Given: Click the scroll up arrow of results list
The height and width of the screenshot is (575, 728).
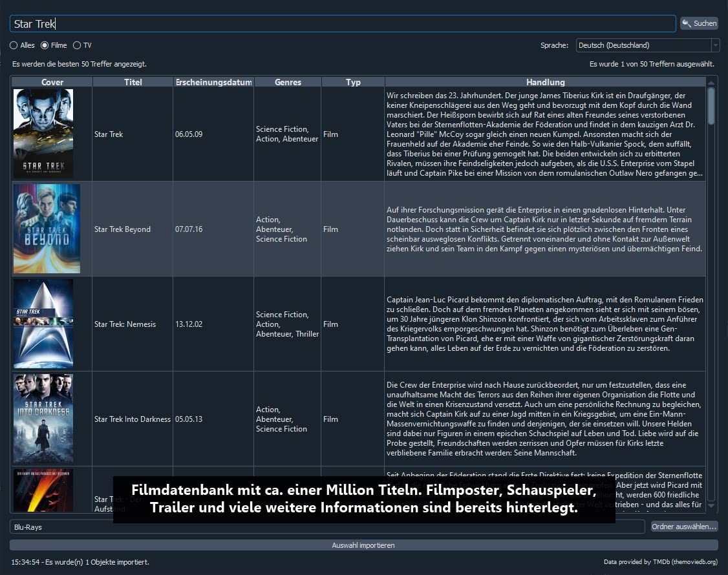Looking at the screenshot, I should 711,83.
